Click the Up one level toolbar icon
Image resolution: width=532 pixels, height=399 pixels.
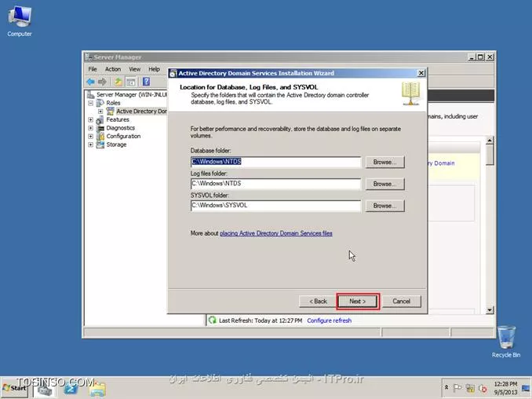[x=118, y=82]
